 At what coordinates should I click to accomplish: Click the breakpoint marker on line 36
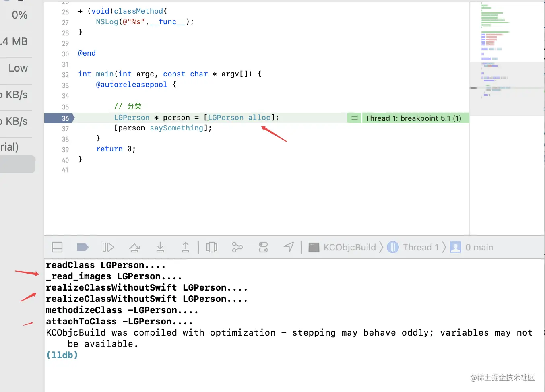59,118
